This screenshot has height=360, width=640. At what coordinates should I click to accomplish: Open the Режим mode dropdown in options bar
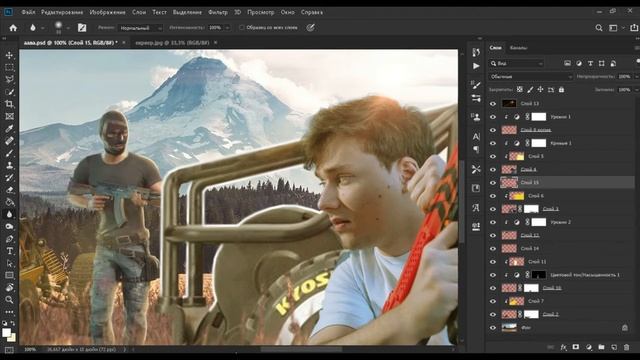point(140,28)
